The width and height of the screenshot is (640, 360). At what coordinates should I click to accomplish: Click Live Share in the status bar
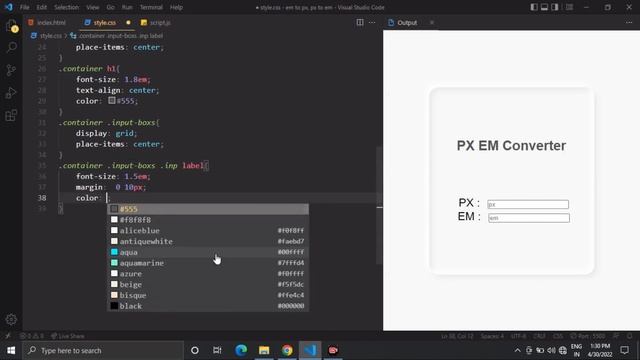pos(67,336)
